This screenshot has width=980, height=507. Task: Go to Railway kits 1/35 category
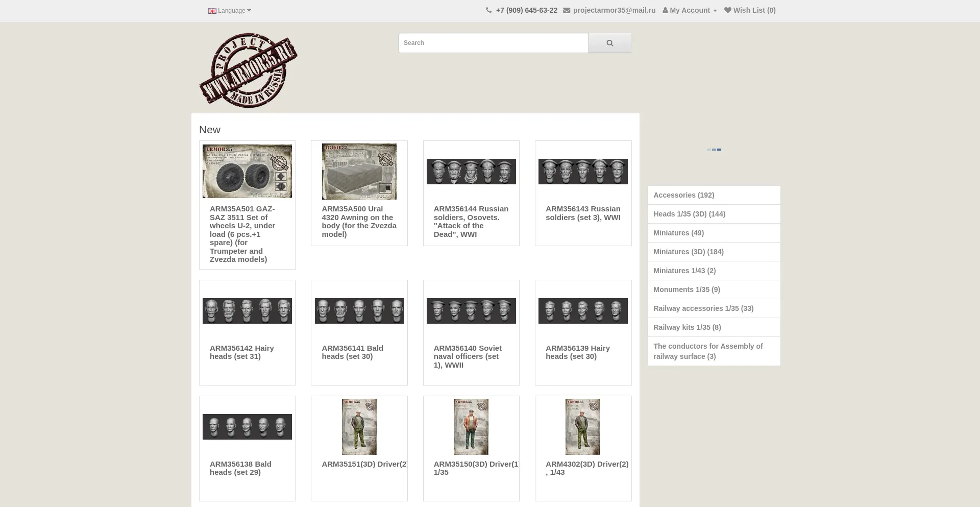tap(687, 327)
